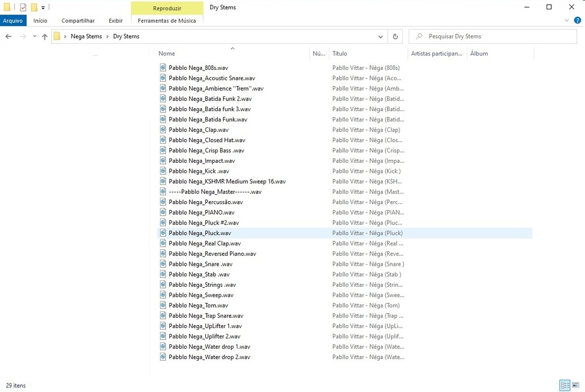Select Pabblo Nega_Closed Hat.wav
The image size is (585, 392).
pyautogui.click(x=207, y=140)
